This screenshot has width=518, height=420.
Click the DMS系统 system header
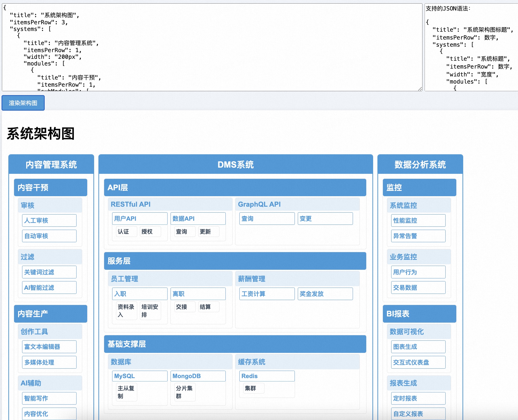235,165
